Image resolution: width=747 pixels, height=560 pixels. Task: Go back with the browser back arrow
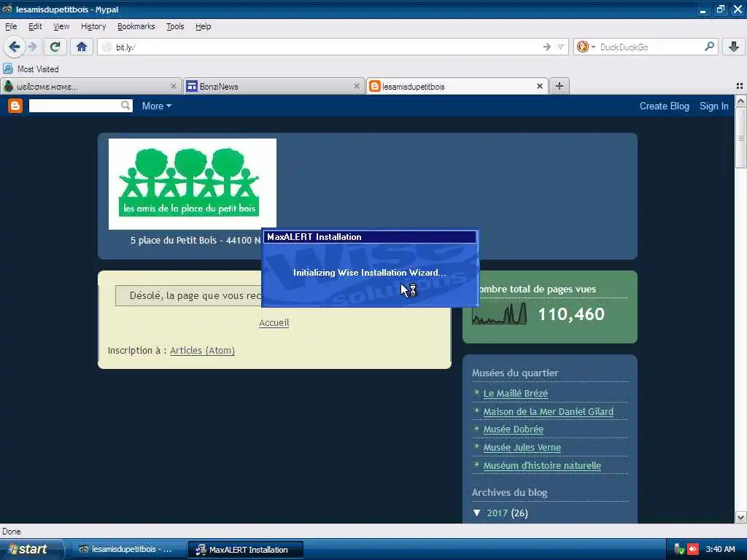point(14,47)
